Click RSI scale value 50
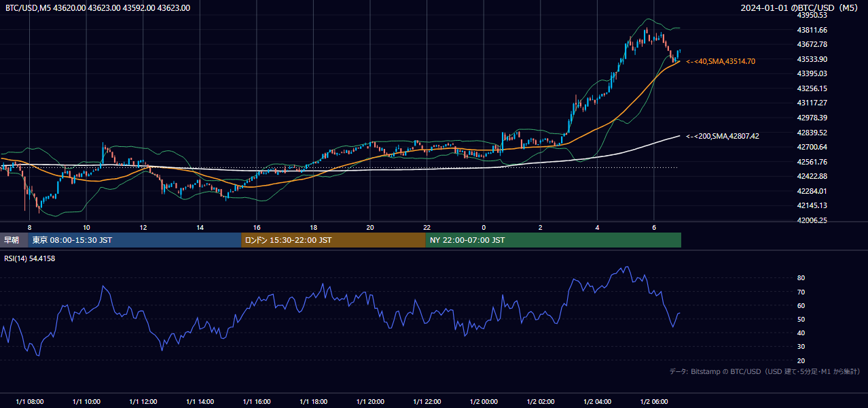 point(801,319)
